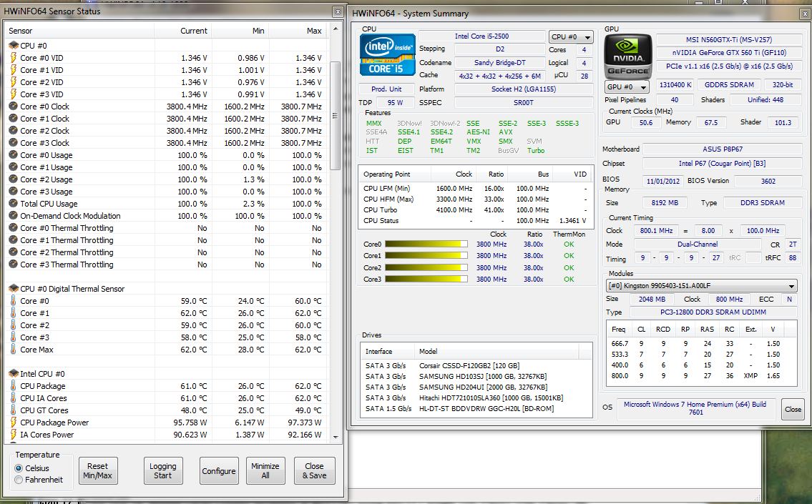This screenshot has width=812, height=504.
Task: Select the HL-DT-ST BDDVDRW drive row
Action: [476, 408]
